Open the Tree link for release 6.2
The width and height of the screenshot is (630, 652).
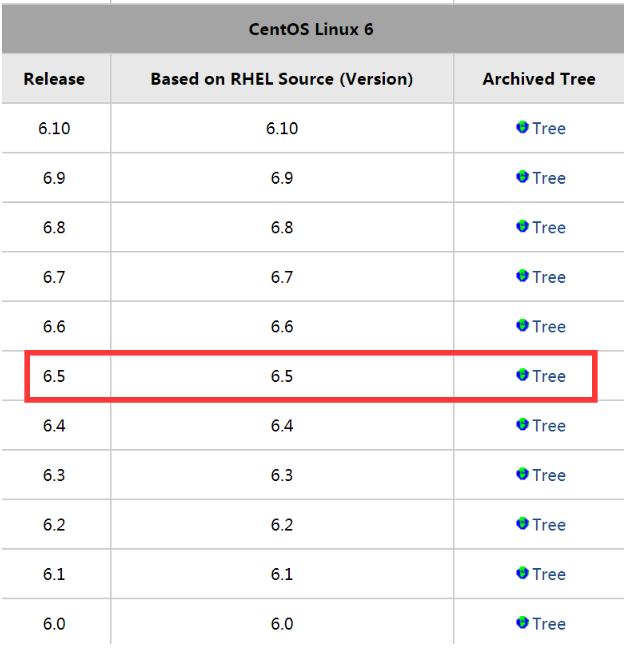549,525
